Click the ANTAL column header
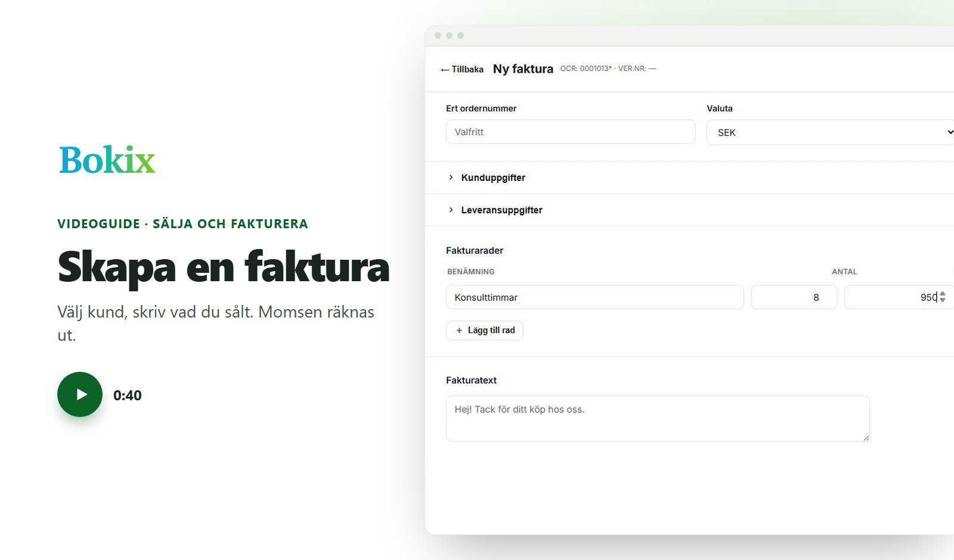Screen dimensions: 954x560 pos(844,272)
